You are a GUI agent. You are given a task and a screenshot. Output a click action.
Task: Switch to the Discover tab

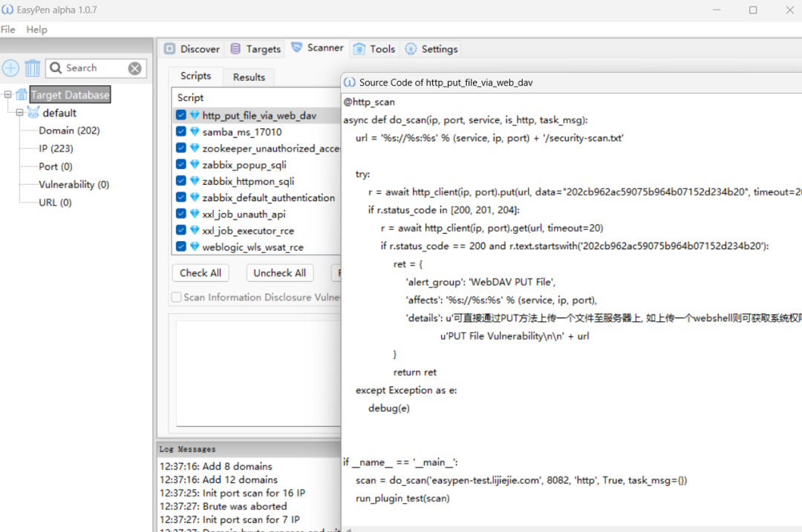pyautogui.click(x=192, y=49)
